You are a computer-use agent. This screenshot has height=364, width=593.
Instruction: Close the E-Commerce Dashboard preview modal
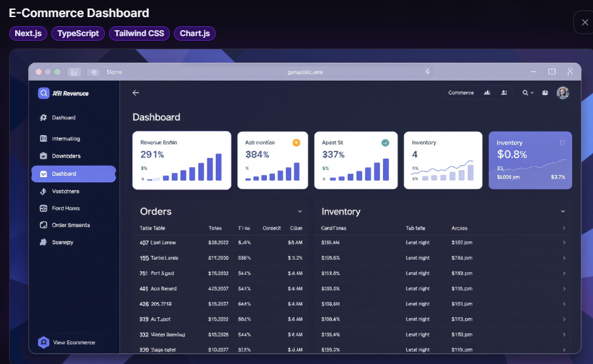[x=584, y=22]
